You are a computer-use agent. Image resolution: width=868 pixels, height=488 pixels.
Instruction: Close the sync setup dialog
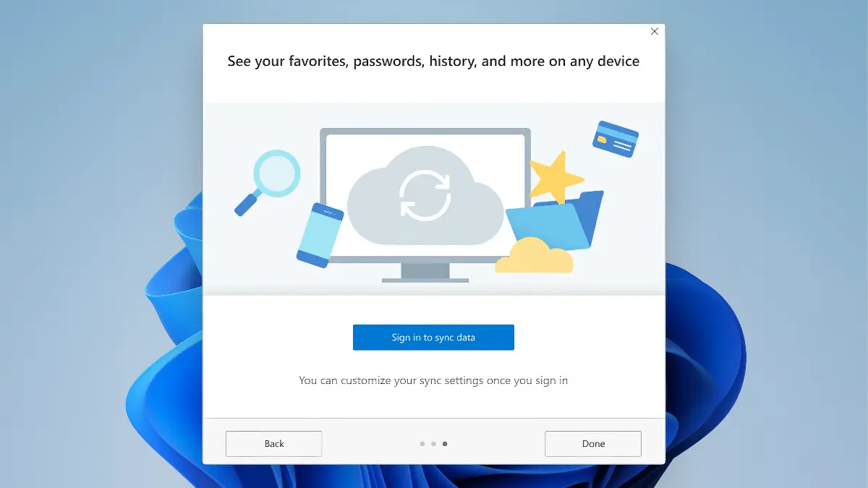point(655,32)
